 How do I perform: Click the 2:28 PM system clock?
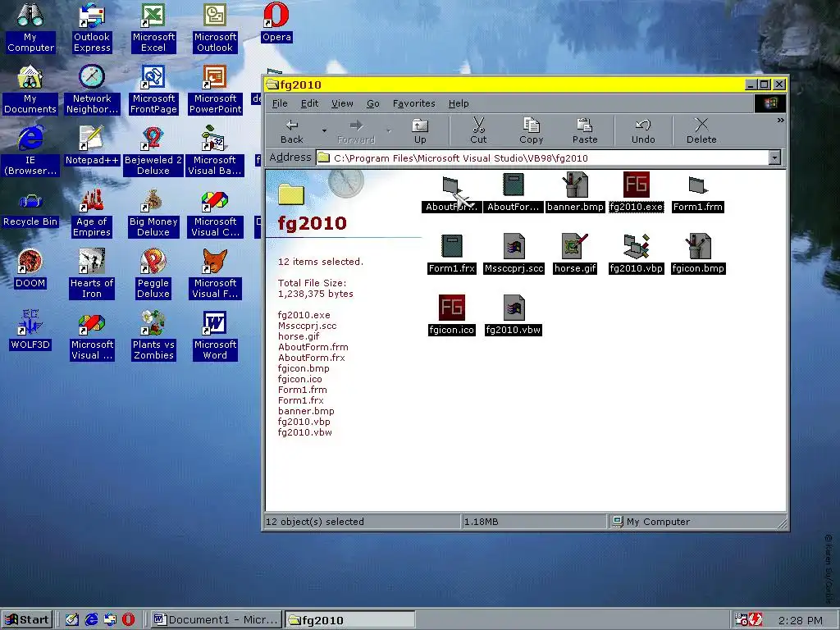pos(800,620)
